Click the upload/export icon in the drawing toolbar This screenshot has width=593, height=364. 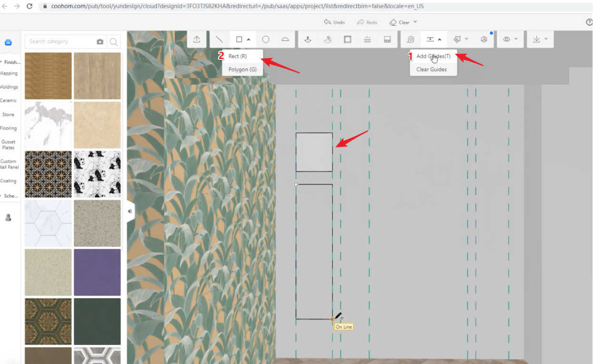(197, 39)
